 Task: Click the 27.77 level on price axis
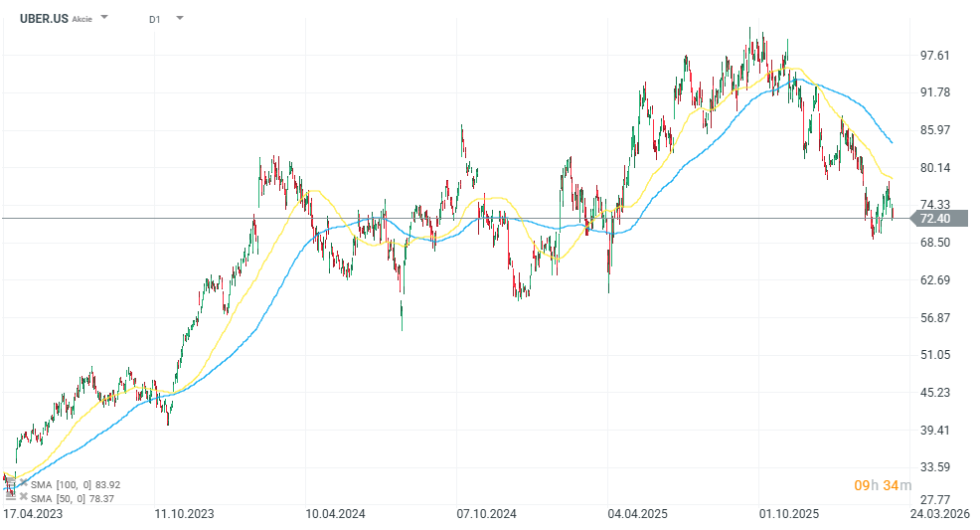(x=934, y=499)
